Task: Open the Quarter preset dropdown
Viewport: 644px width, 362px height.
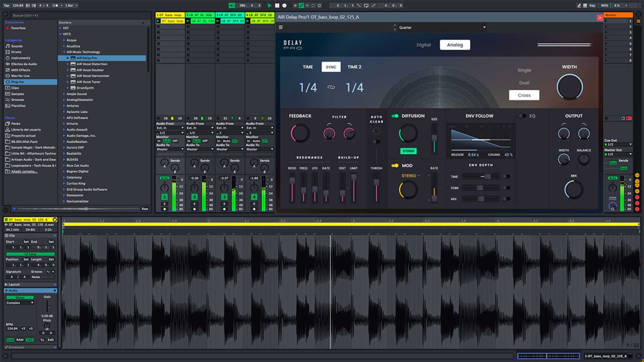Action: (x=442, y=28)
